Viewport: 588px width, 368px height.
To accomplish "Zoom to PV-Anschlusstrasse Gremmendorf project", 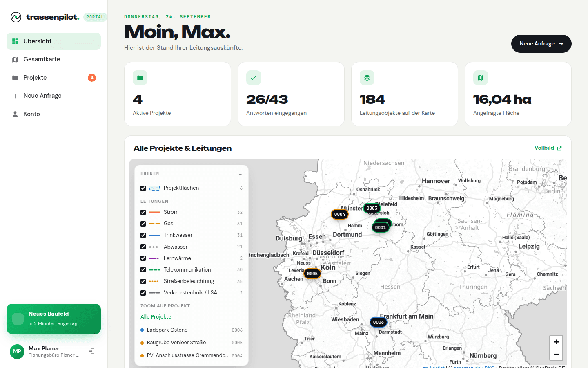I will click(192, 355).
